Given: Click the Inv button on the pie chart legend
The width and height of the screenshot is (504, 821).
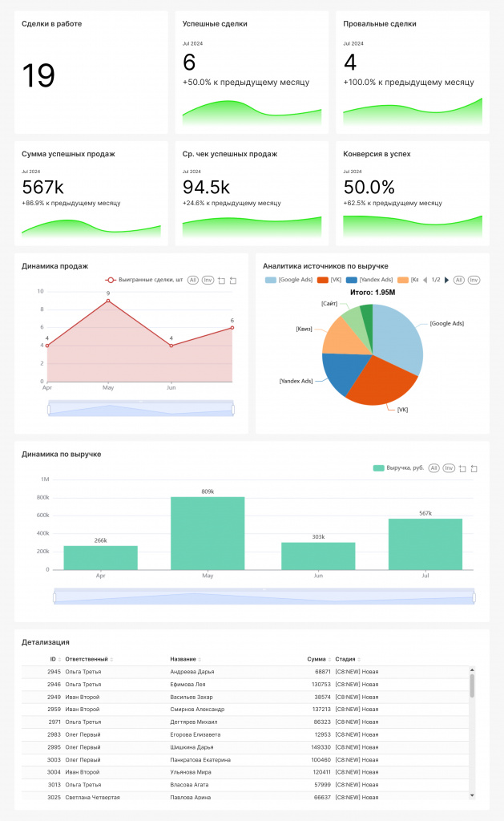Looking at the screenshot, I should (474, 280).
